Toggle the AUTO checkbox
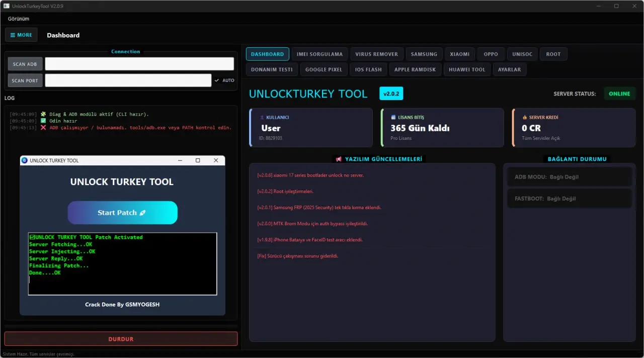 click(217, 80)
